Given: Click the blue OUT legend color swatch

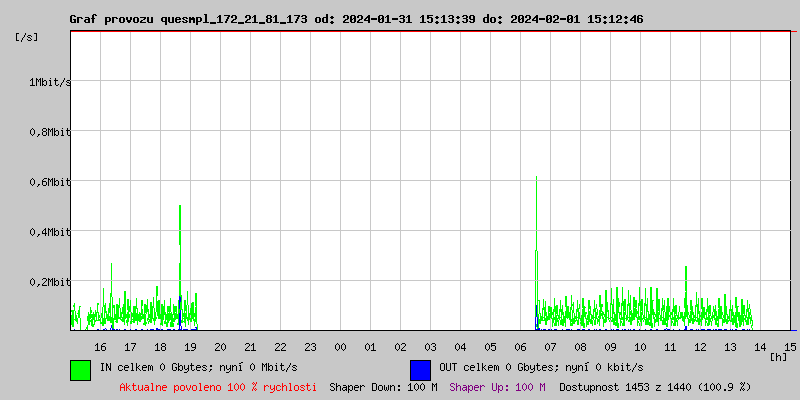Looking at the screenshot, I should (x=420, y=369).
